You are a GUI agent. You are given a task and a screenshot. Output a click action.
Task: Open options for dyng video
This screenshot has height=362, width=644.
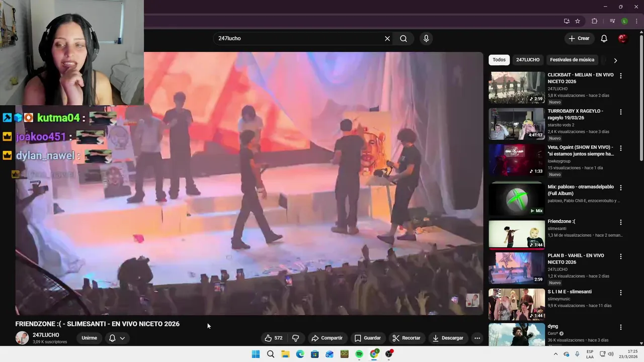pyautogui.click(x=621, y=327)
